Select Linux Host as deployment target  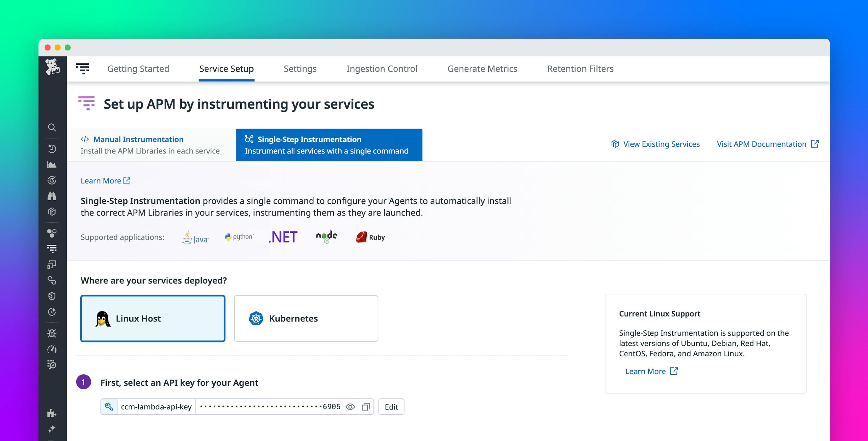152,318
